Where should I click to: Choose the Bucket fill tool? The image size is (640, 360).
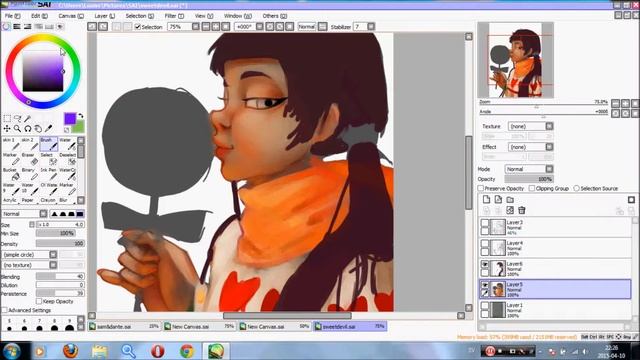click(11, 175)
